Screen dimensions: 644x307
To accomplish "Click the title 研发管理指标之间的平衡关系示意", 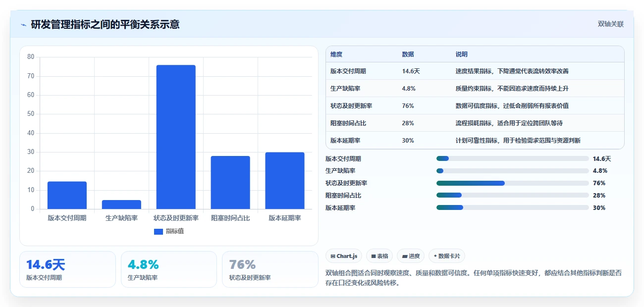I will pos(105,24).
